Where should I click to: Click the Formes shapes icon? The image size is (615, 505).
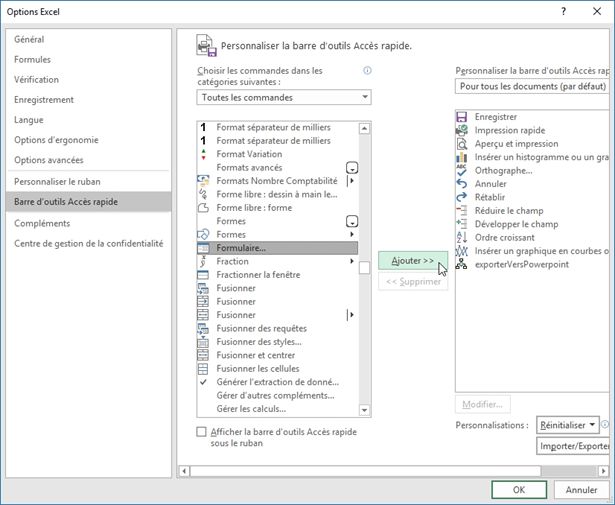(203, 234)
